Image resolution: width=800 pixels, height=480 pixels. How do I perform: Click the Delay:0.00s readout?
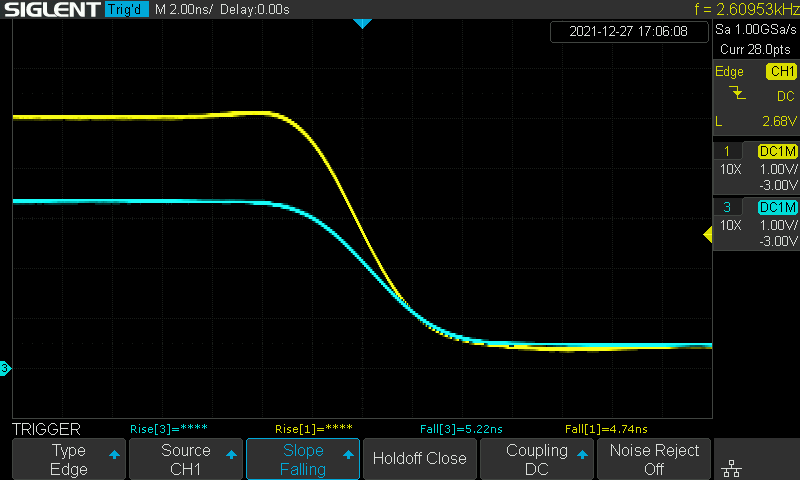click(x=255, y=9)
